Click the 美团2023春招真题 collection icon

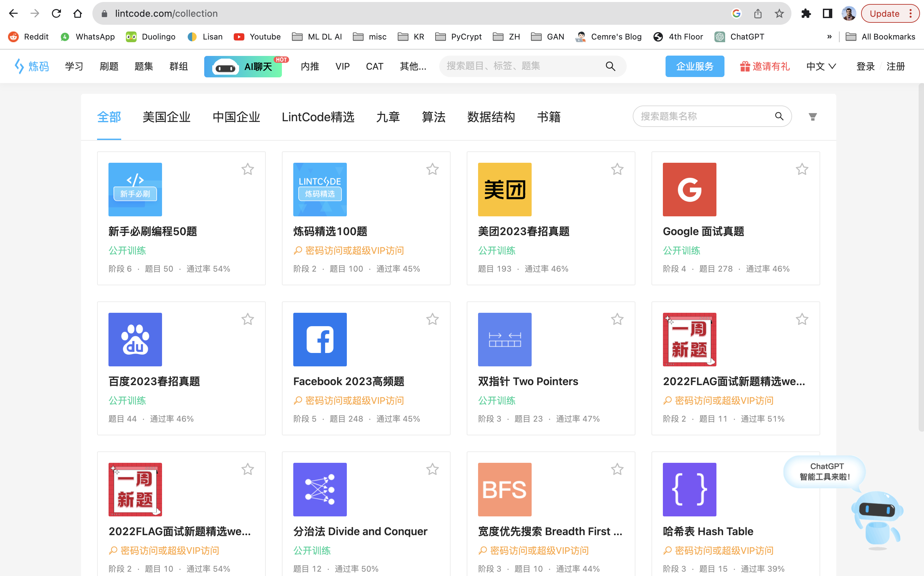(x=505, y=190)
